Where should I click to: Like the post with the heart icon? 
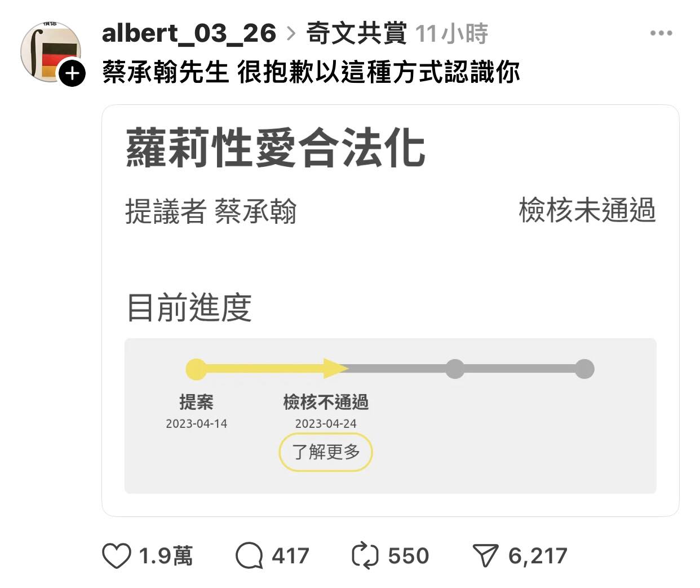(117, 556)
